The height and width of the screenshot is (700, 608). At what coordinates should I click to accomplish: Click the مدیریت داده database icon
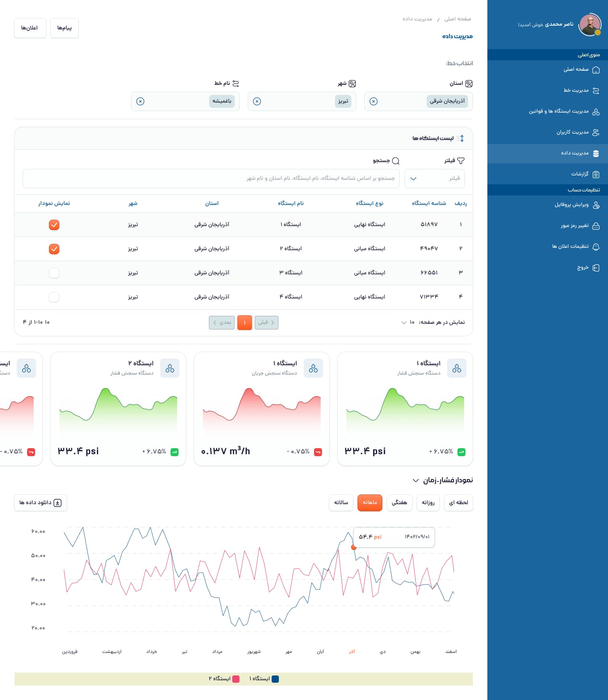pos(596,153)
